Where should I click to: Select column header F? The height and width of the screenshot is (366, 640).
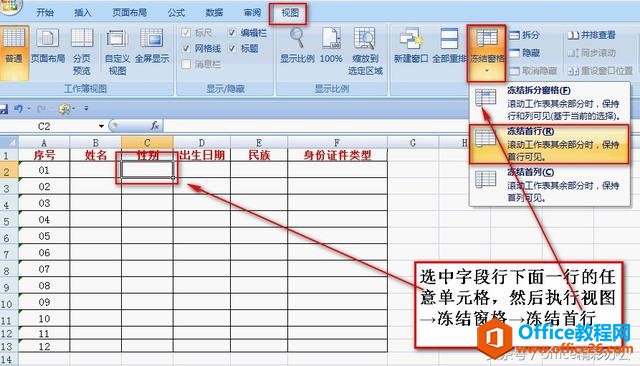[337, 142]
